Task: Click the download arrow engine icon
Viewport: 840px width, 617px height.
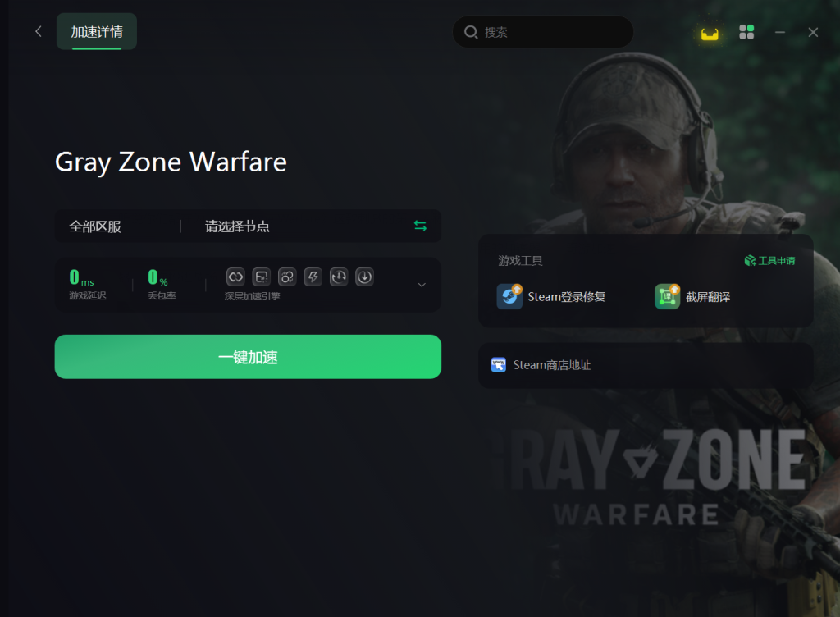Action: (x=364, y=277)
